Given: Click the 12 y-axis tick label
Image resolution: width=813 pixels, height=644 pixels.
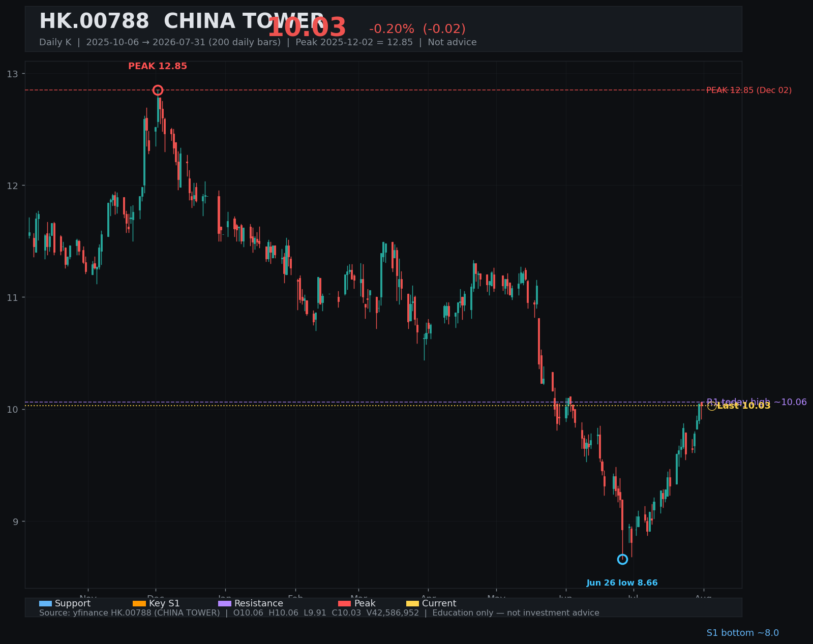Looking at the screenshot, I should pyautogui.click(x=12, y=186).
